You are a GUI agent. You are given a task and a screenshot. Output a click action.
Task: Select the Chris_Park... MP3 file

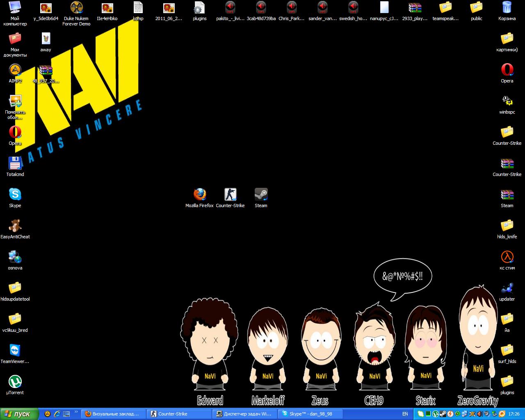(x=292, y=11)
